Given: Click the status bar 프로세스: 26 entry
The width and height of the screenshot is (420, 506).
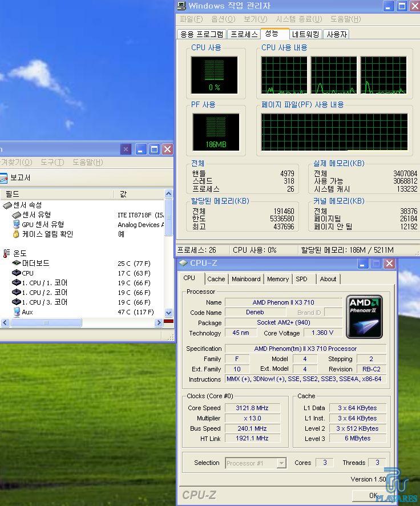Looking at the screenshot, I should point(197,250).
